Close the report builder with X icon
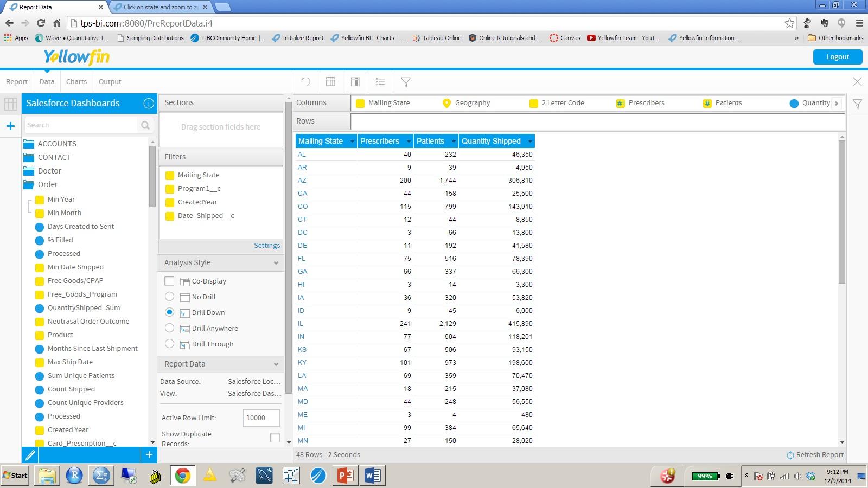The image size is (868, 488). pos(857,82)
